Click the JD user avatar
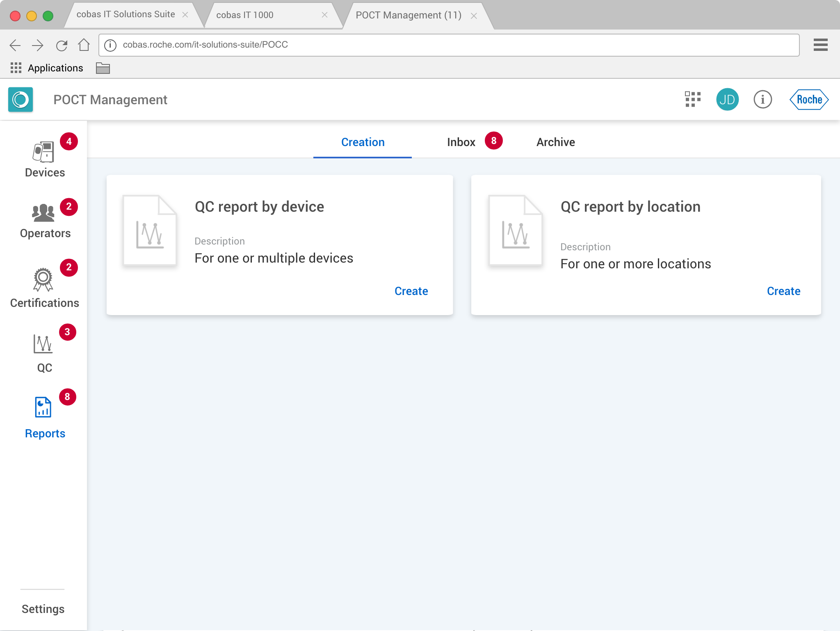Image resolution: width=840 pixels, height=631 pixels. [727, 100]
